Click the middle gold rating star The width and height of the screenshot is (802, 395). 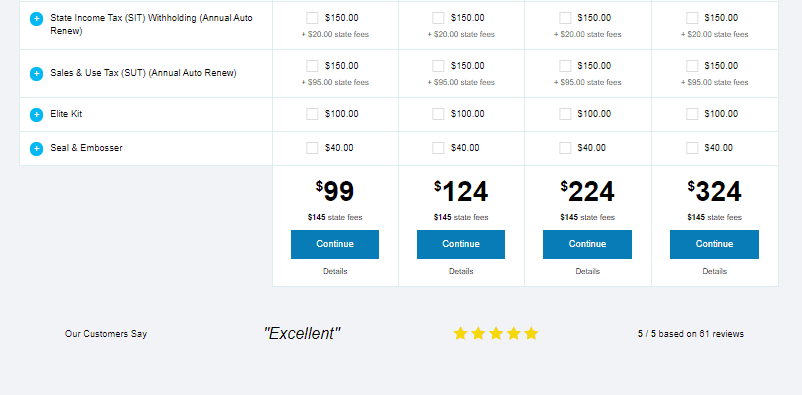(x=496, y=334)
